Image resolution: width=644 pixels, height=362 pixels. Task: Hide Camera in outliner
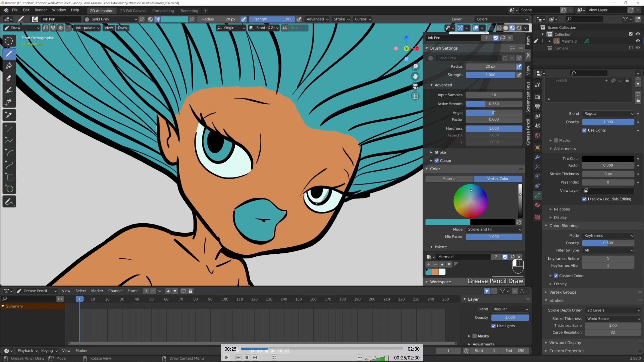pos(638,48)
